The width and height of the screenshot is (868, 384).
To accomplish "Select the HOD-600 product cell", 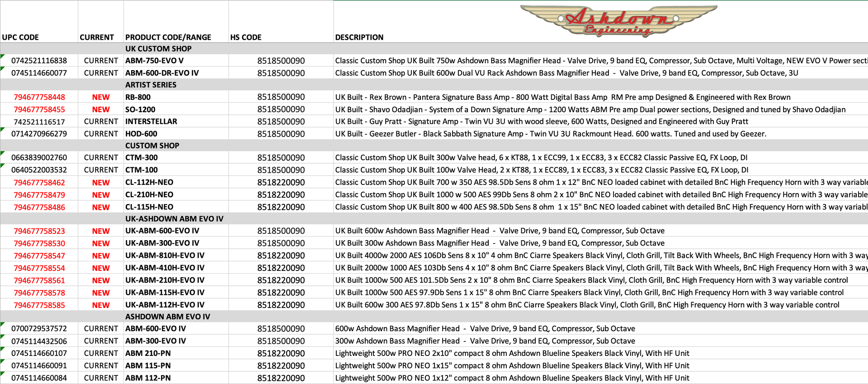I will pyautogui.click(x=141, y=134).
